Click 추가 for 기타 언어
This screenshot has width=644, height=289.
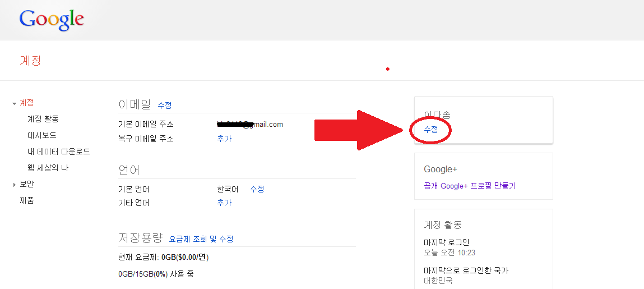click(224, 203)
